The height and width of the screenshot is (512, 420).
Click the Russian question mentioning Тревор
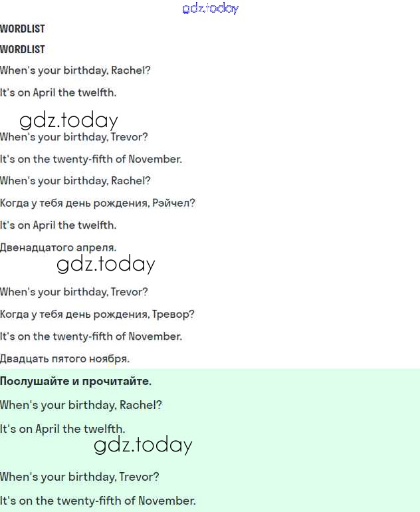[x=97, y=314]
